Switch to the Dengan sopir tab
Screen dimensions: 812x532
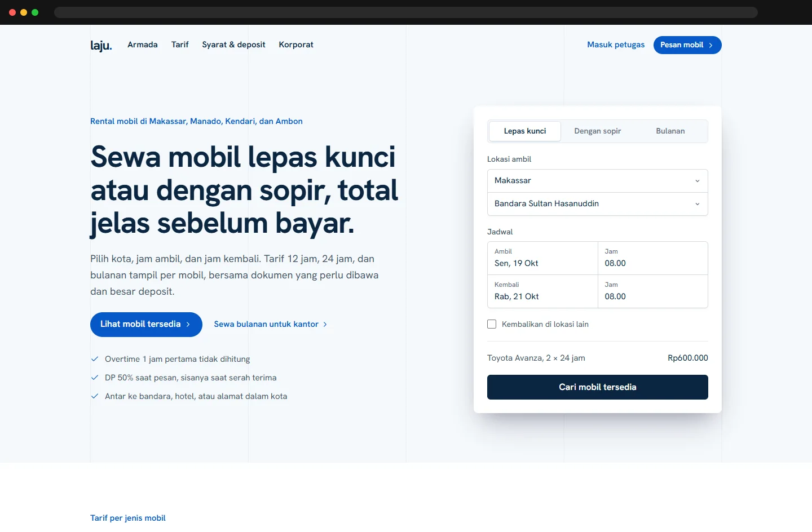tap(598, 131)
